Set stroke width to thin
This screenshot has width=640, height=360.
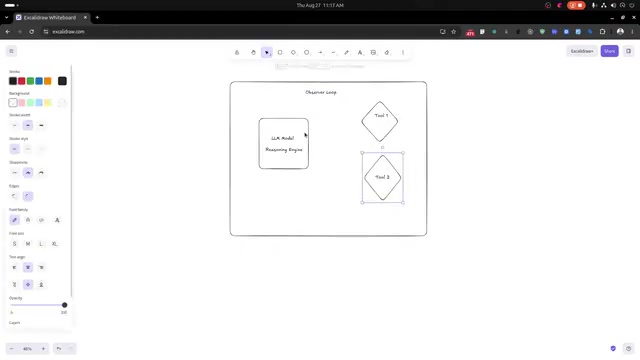14,125
